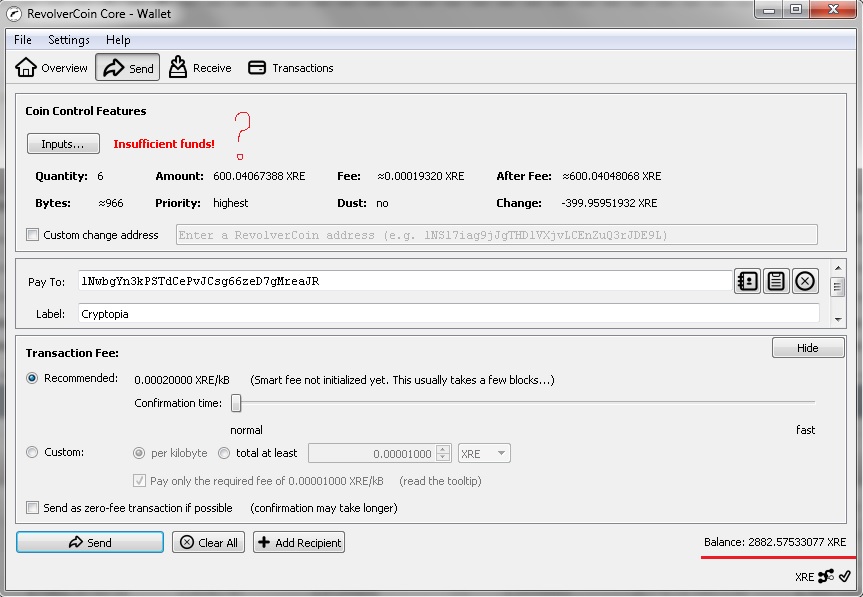This screenshot has height=597, width=863.
Task: Decrease custom fee with the down arrow
Action: pyautogui.click(x=443, y=458)
